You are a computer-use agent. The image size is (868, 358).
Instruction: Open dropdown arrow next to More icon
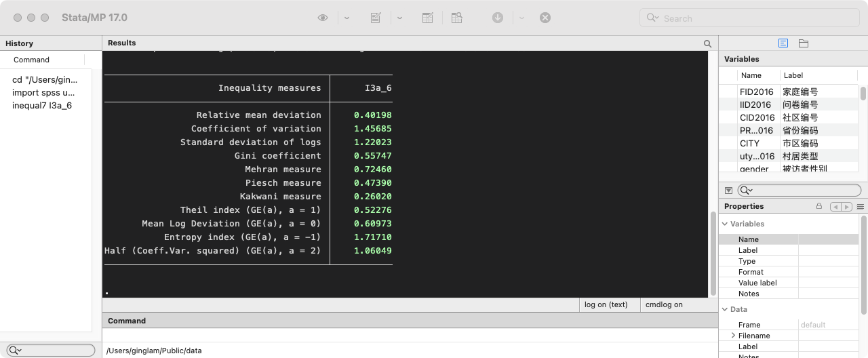(x=521, y=18)
